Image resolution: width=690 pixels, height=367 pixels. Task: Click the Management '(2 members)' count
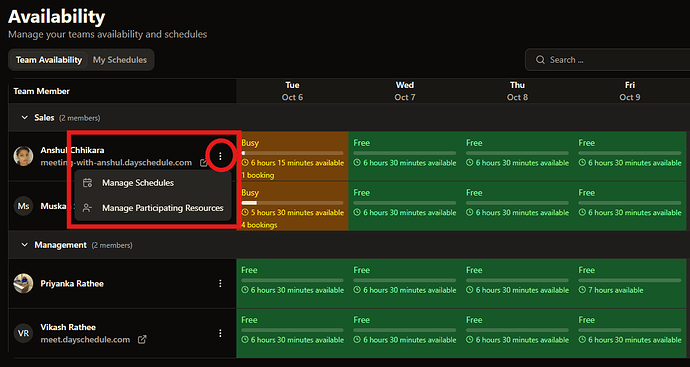[112, 245]
